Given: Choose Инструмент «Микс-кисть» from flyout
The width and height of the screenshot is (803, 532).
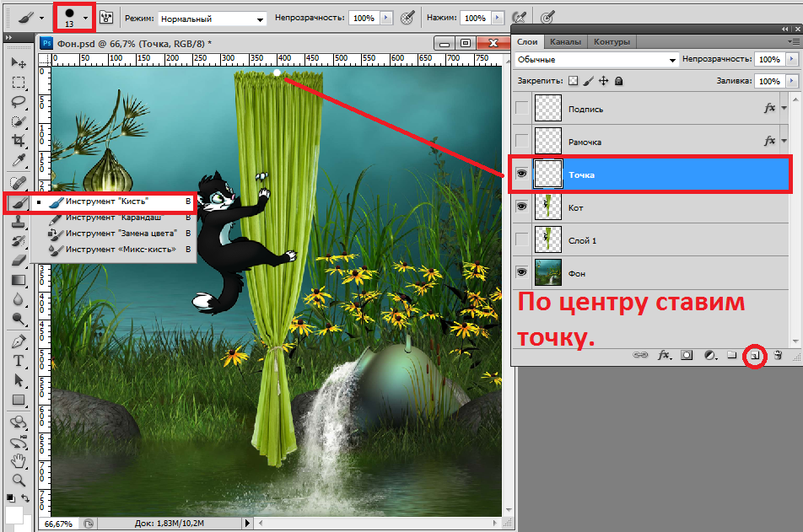Looking at the screenshot, I should [114, 250].
